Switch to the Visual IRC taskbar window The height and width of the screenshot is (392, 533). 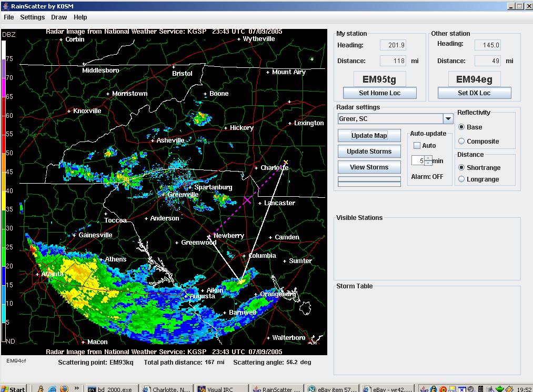tap(220, 388)
